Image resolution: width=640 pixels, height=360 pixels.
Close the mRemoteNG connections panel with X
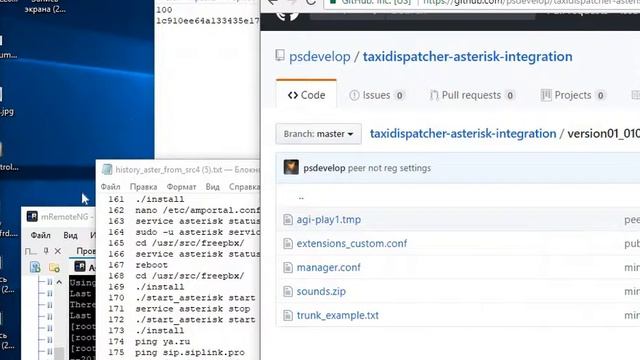tap(58, 251)
